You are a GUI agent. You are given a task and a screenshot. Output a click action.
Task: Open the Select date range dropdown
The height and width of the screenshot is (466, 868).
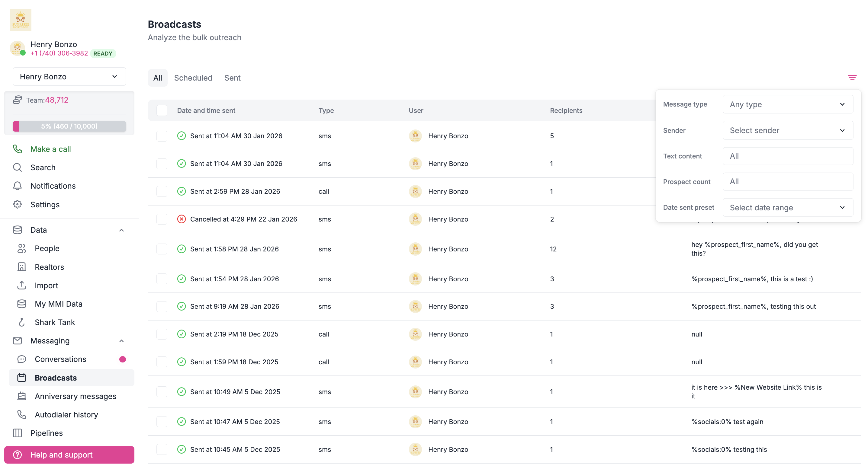point(788,207)
